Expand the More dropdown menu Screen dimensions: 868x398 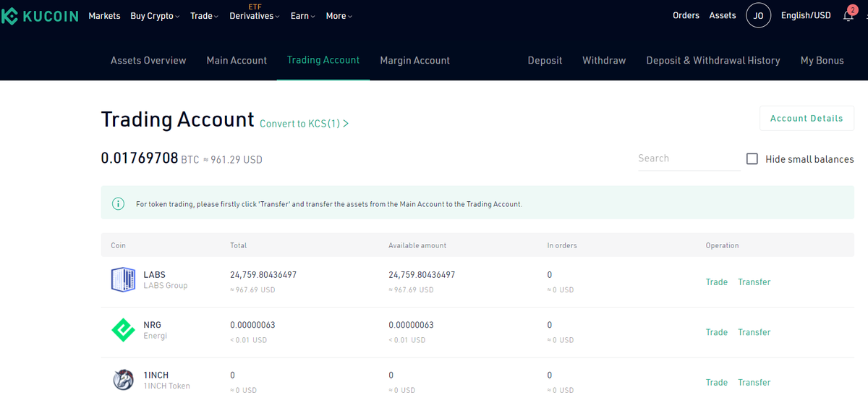(339, 16)
